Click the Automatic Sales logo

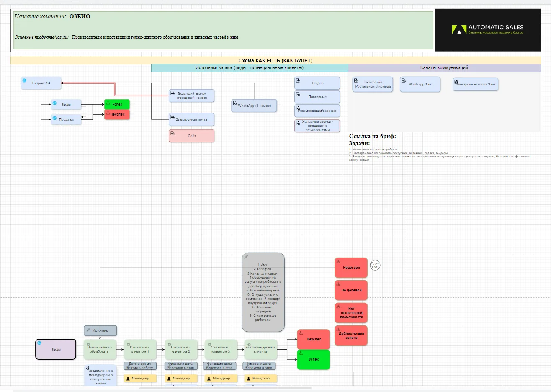coord(487,29)
